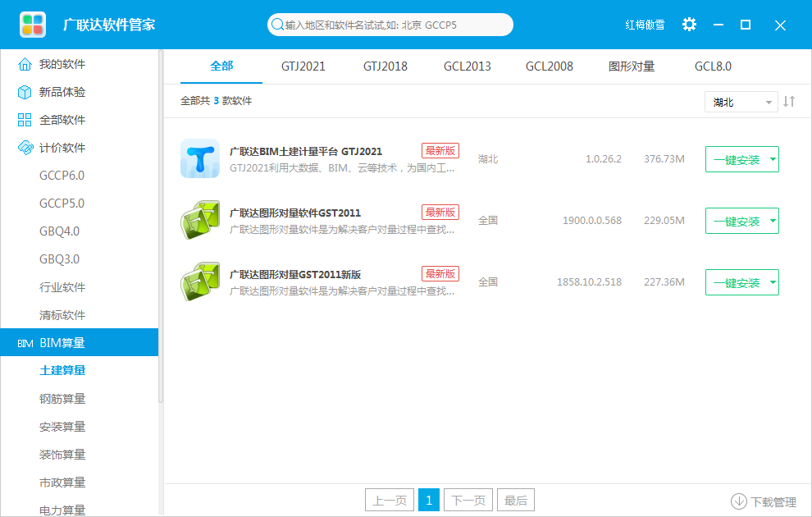Click the title 广联达BIM土建计量平台 GTJ2021
The width and height of the screenshot is (812, 517).
pos(306,152)
